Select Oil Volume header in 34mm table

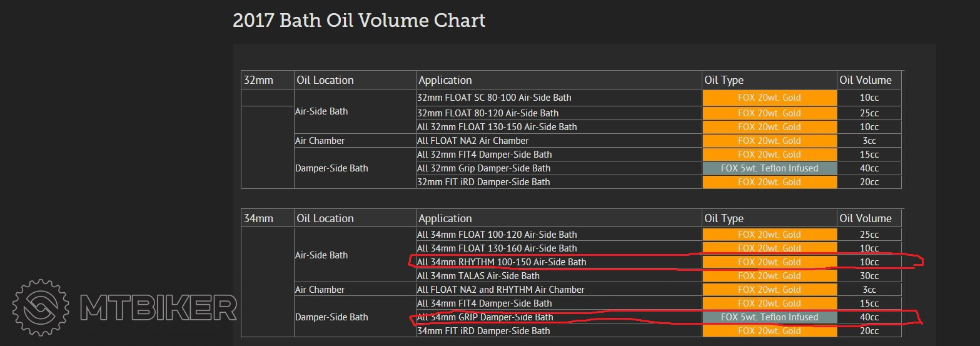(x=865, y=218)
